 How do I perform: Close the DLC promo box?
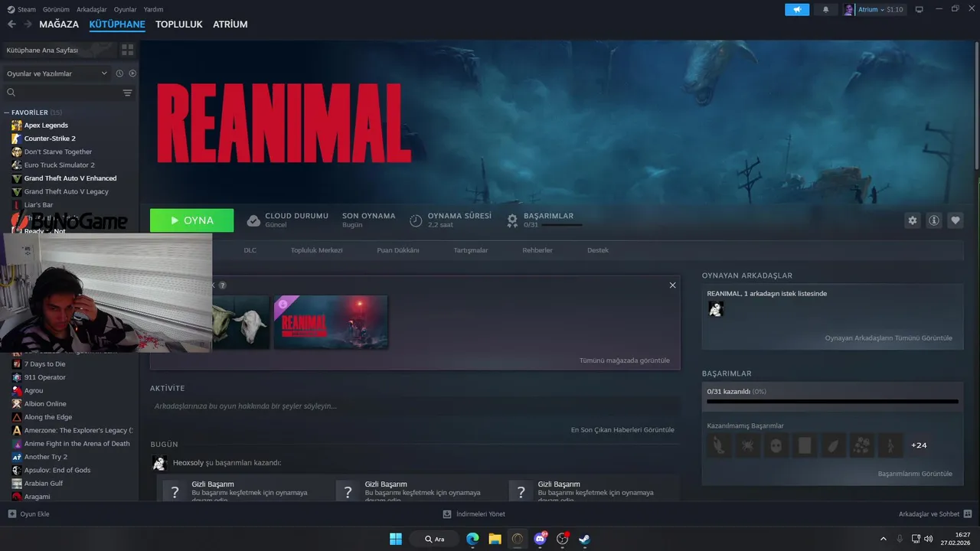tap(672, 285)
